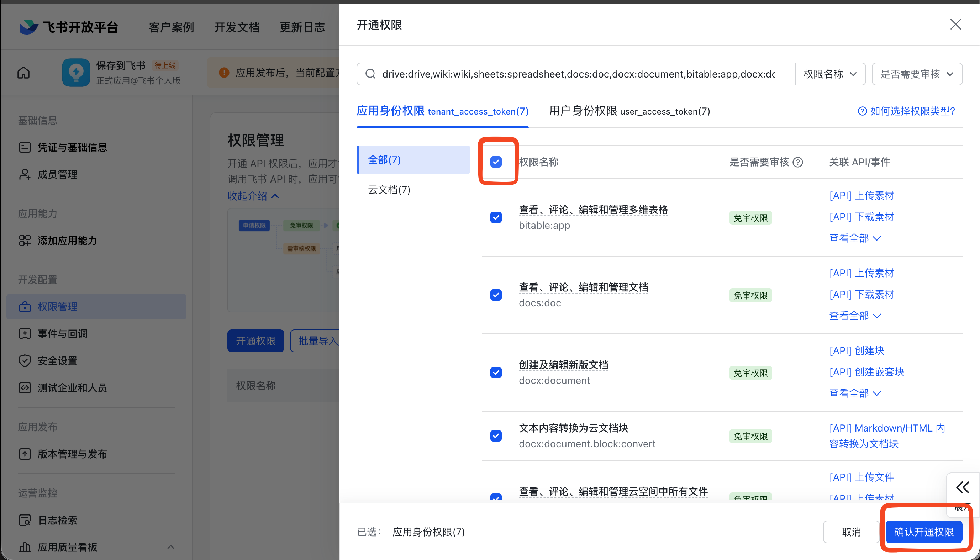Click the 飞书开放平台 logo
The height and width of the screenshot is (560, 980).
(68, 27)
